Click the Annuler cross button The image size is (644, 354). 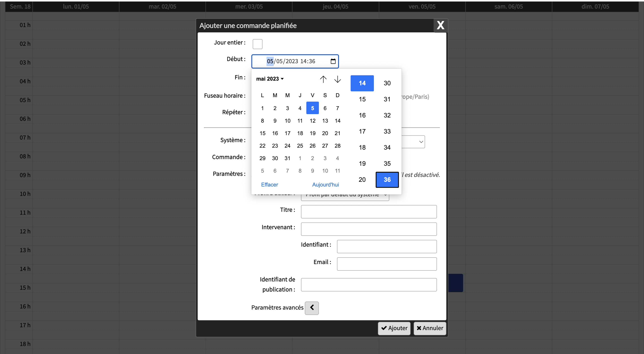tap(430, 328)
